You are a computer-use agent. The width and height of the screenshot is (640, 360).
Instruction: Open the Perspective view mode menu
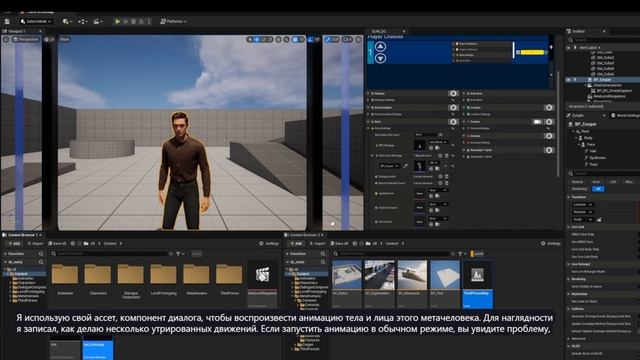(26, 39)
